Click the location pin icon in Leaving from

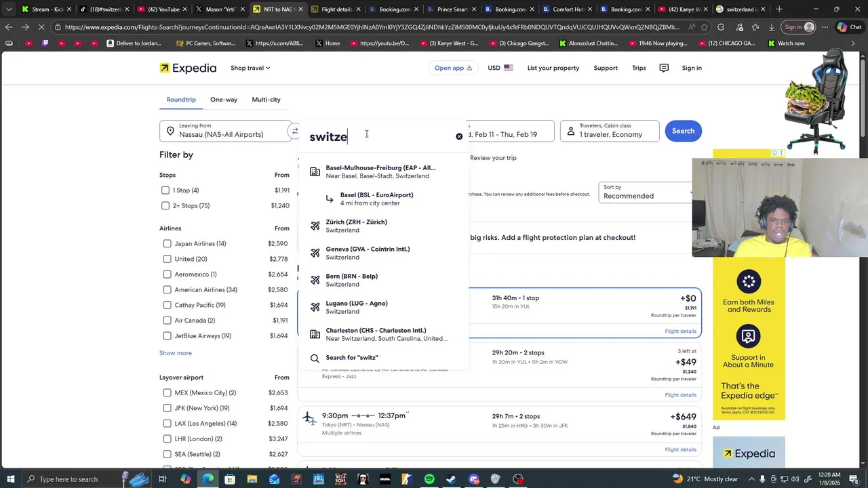170,131
